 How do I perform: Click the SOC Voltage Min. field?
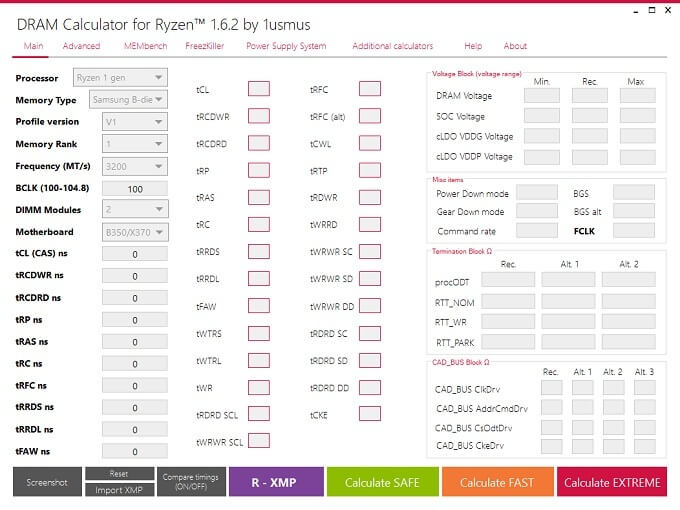click(542, 116)
